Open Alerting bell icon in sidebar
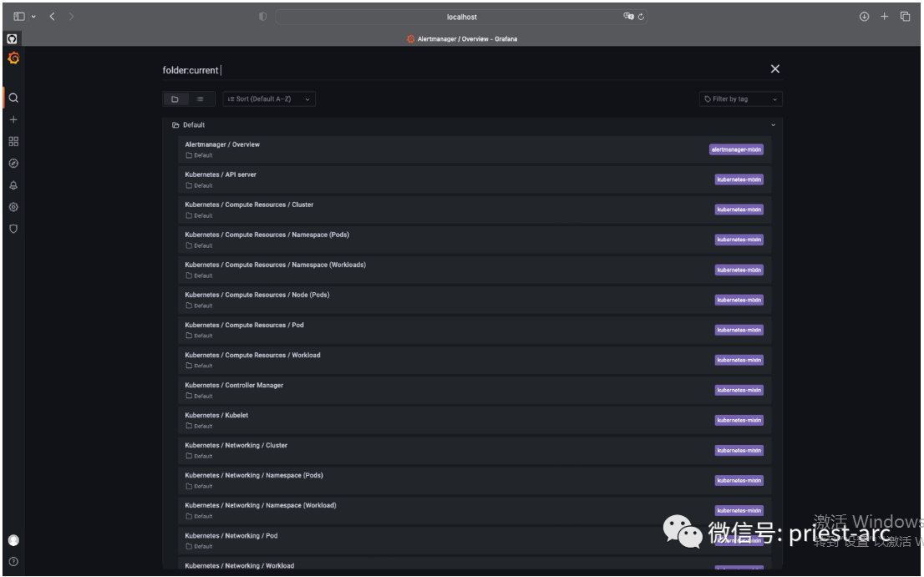924x577 pixels. (x=13, y=185)
